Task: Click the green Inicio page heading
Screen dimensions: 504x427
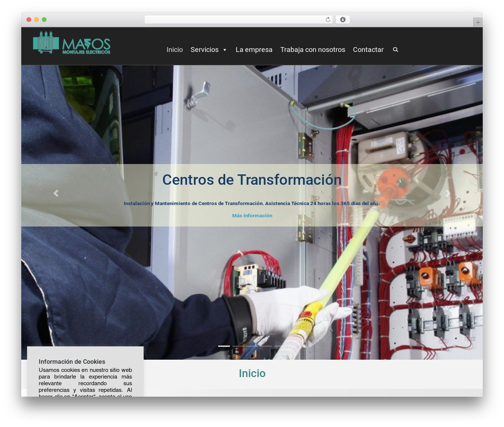Action: pos(252,373)
